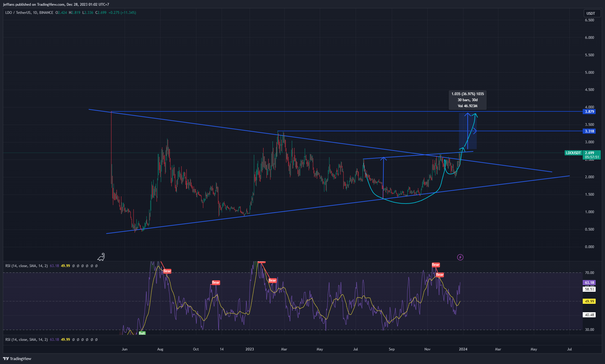The width and height of the screenshot is (605, 364).
Task: Click the +0.275 (+11.34%) change value
Action: click(122, 13)
